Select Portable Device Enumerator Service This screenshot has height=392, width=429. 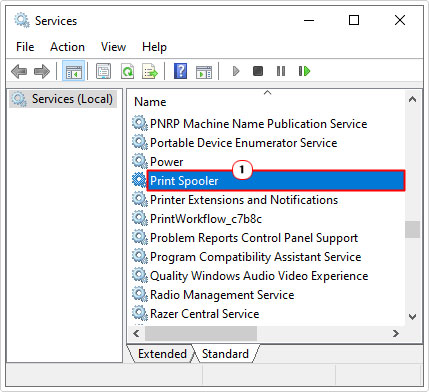point(243,143)
